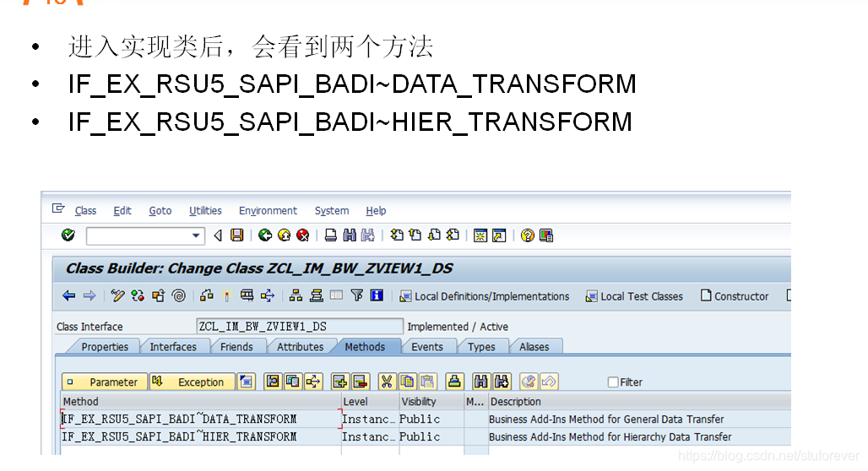Switch to the Types tab
868x471 pixels.
pyautogui.click(x=481, y=347)
